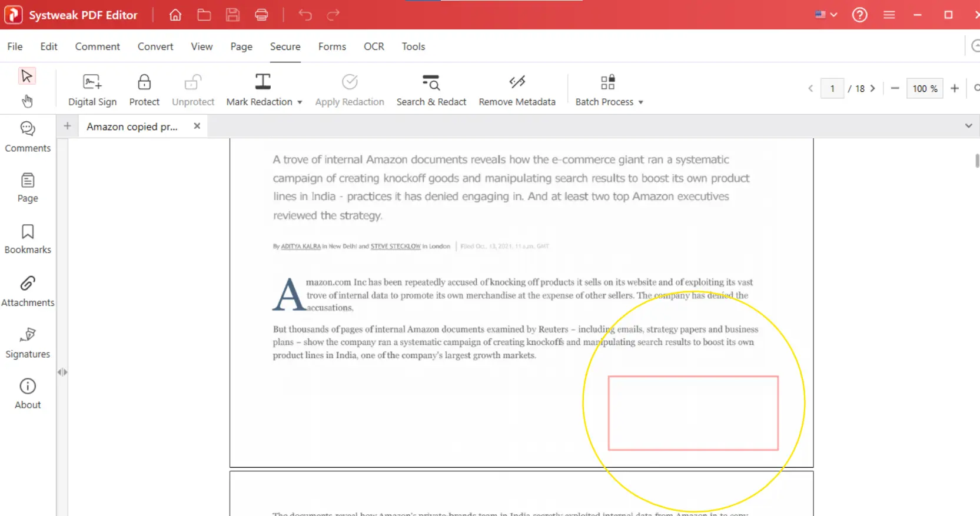Open the Bookmarks side panel
This screenshot has height=516, width=980.
click(x=28, y=239)
